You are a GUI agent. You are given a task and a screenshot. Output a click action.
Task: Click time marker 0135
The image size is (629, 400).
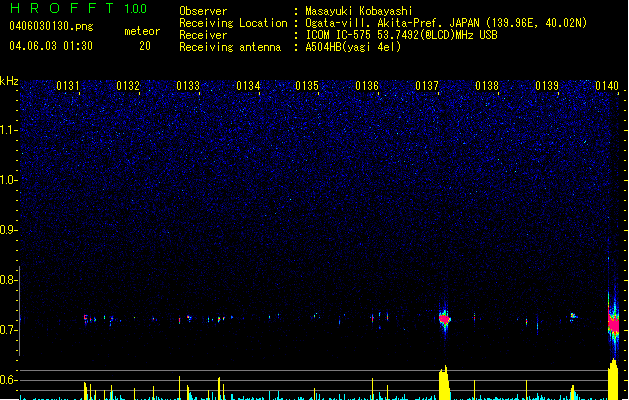(x=307, y=86)
